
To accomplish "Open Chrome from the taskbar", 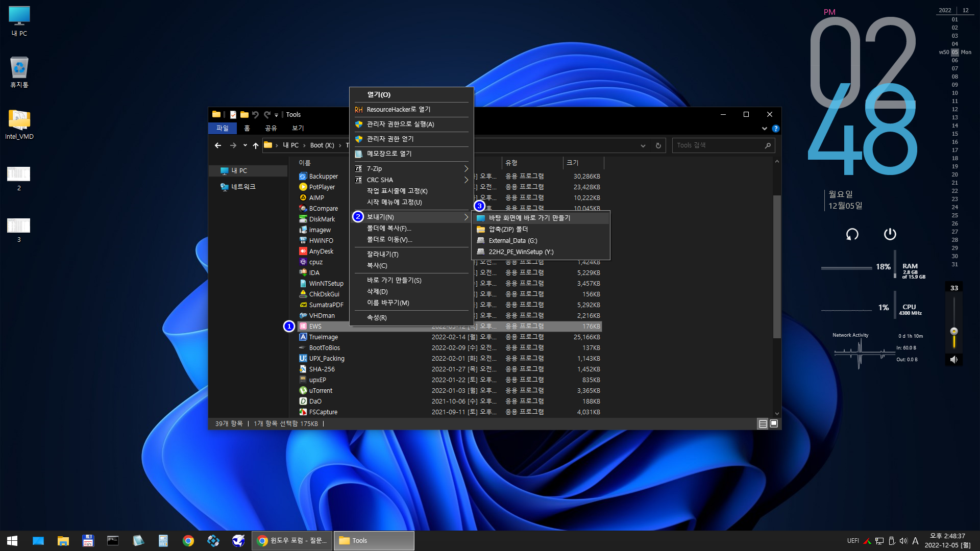I will point(188,541).
